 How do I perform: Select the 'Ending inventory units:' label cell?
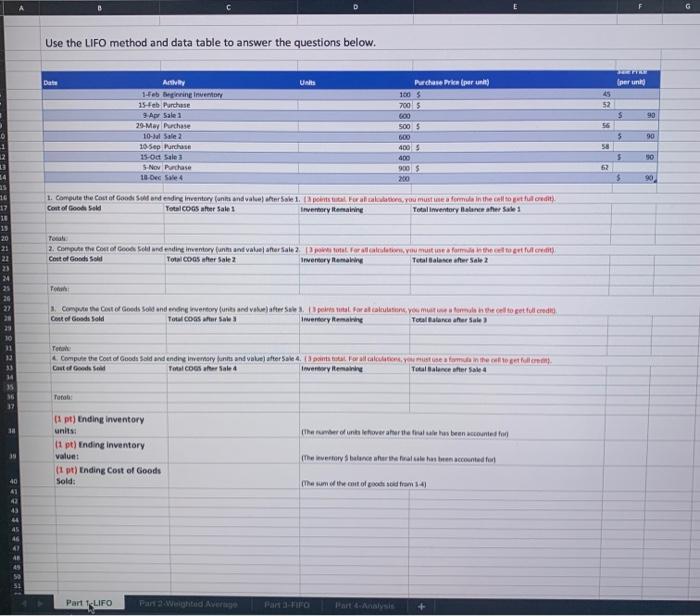[x=110, y=425]
